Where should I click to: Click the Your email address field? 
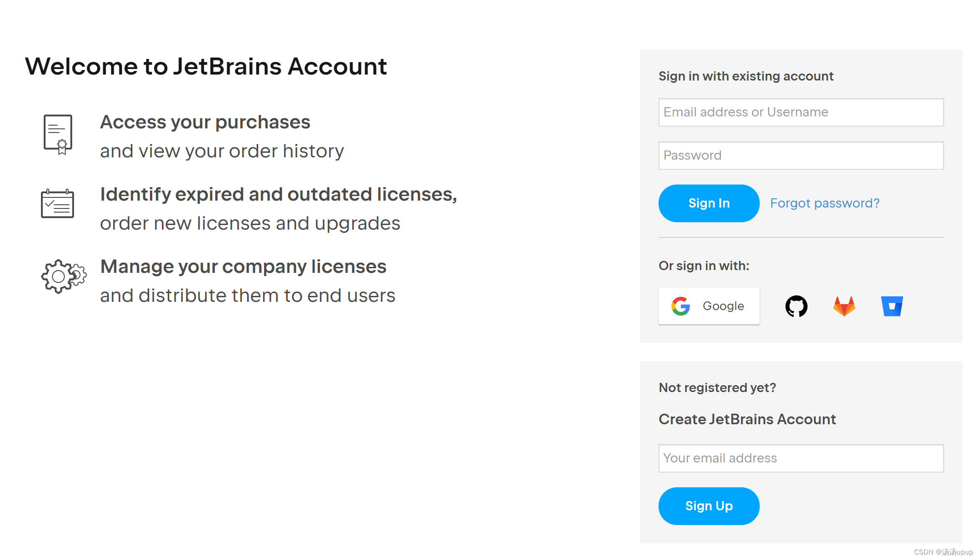pos(801,458)
